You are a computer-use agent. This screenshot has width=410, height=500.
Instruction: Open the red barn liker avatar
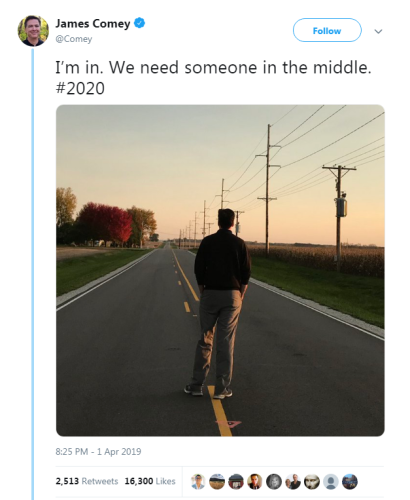tap(236, 482)
